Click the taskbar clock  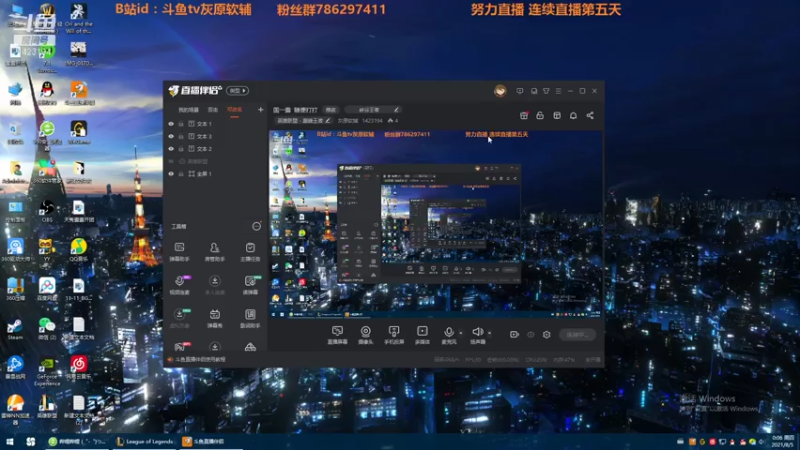783,442
